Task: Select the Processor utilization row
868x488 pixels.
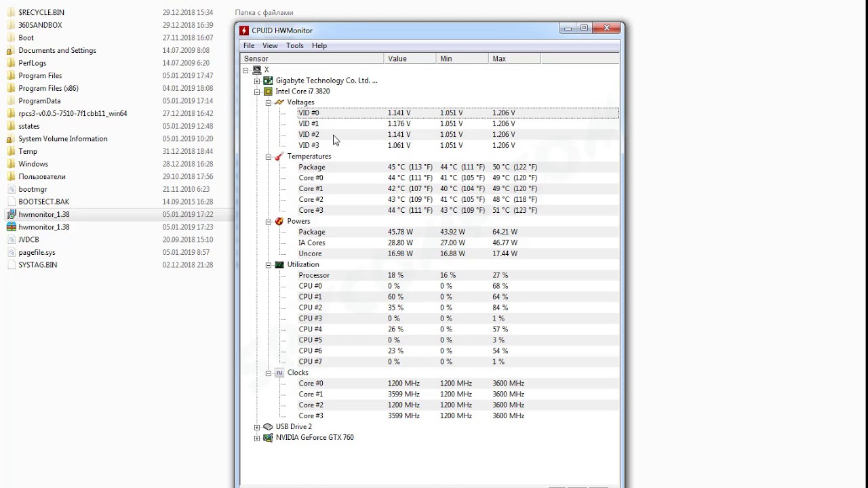Action: coord(458,275)
